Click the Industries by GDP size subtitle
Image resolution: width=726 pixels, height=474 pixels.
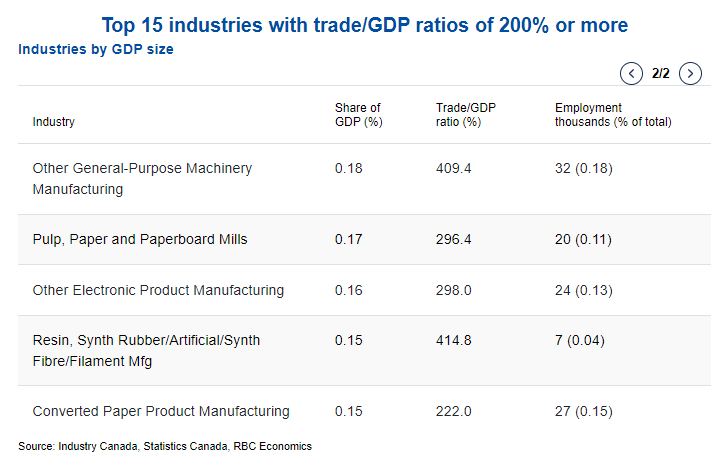96,49
